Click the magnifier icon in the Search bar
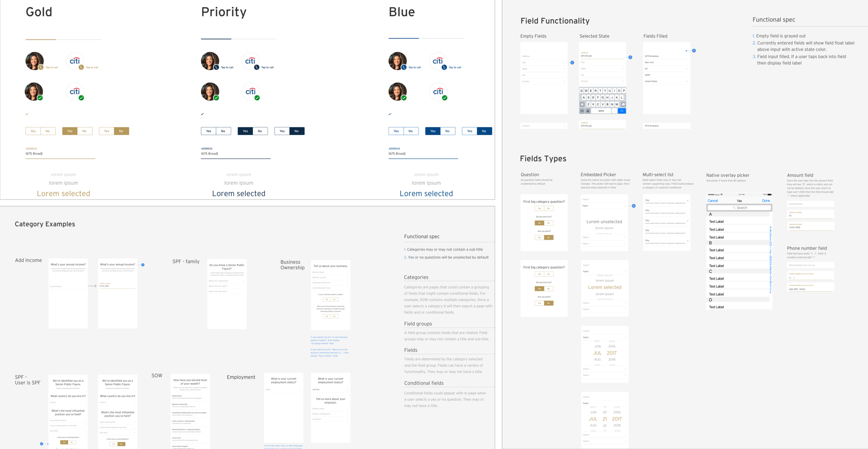Viewport: 868px width, 449px height. [734, 208]
